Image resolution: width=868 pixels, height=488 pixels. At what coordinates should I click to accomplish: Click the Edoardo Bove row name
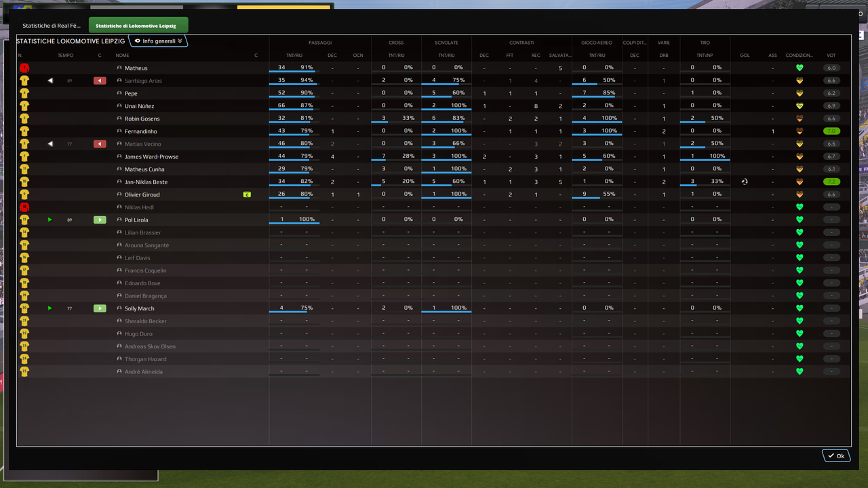[142, 283]
